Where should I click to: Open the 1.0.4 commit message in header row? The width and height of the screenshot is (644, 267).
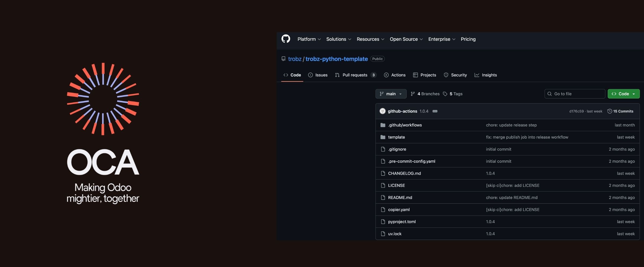(424, 111)
